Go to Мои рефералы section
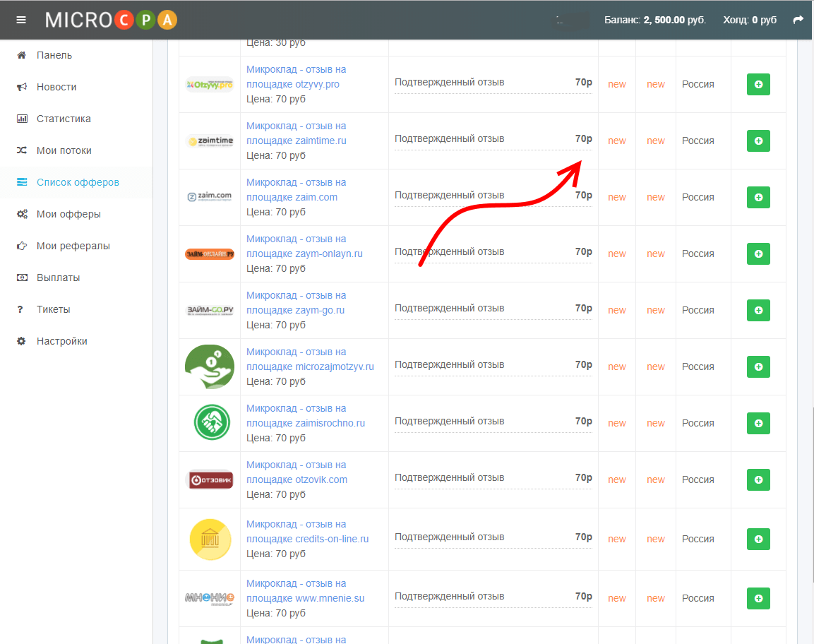 [x=73, y=246]
